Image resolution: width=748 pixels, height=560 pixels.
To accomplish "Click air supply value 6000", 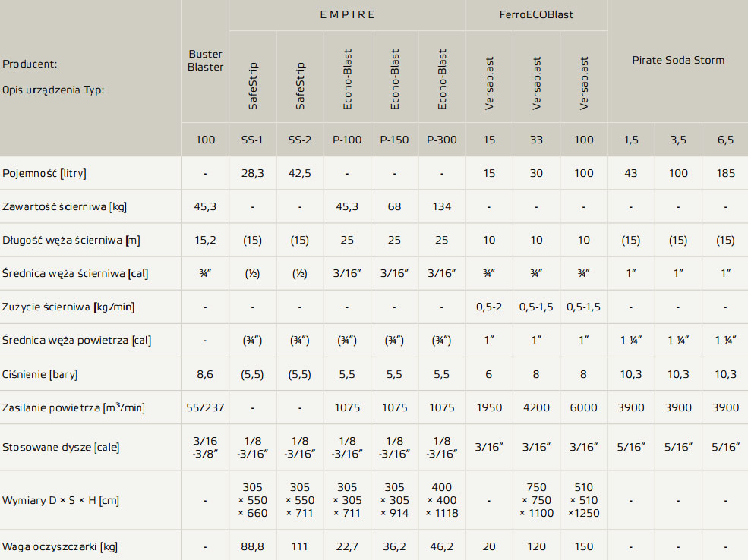I will (x=583, y=407).
